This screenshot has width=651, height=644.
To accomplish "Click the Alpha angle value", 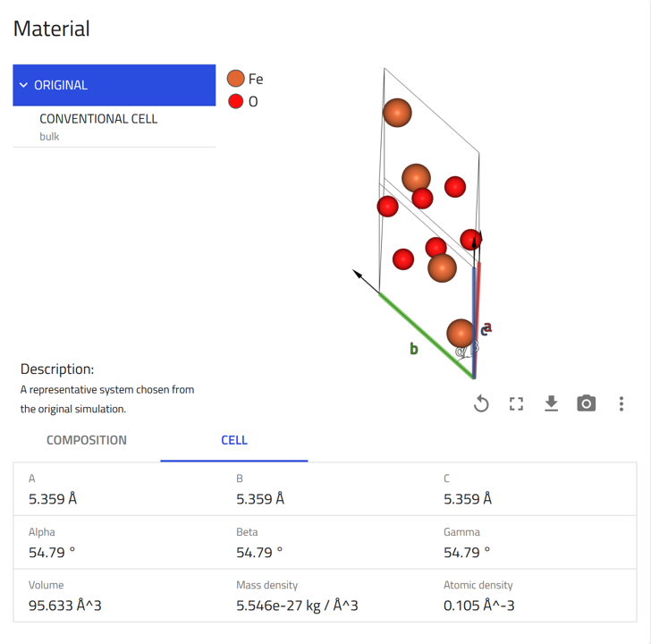I will point(52,552).
